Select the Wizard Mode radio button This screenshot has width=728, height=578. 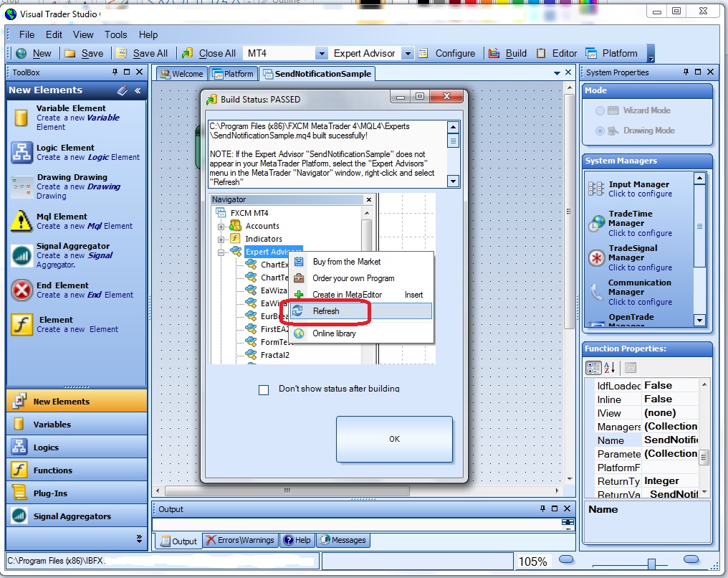(x=600, y=110)
